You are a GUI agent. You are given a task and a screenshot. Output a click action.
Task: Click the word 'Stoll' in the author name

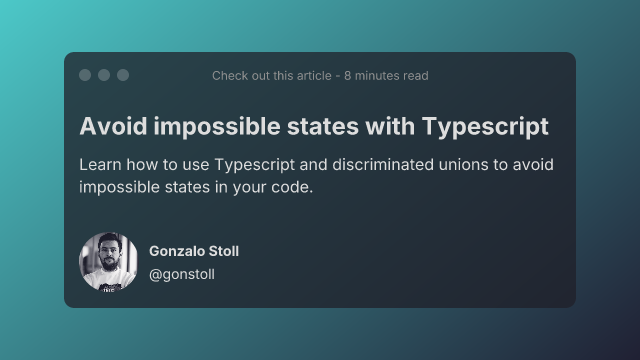click(x=224, y=251)
